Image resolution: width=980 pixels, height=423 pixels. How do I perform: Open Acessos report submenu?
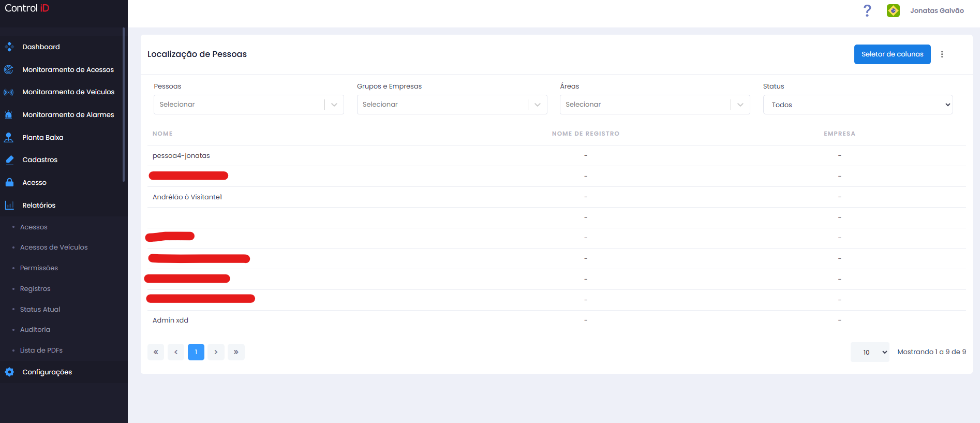point(34,227)
